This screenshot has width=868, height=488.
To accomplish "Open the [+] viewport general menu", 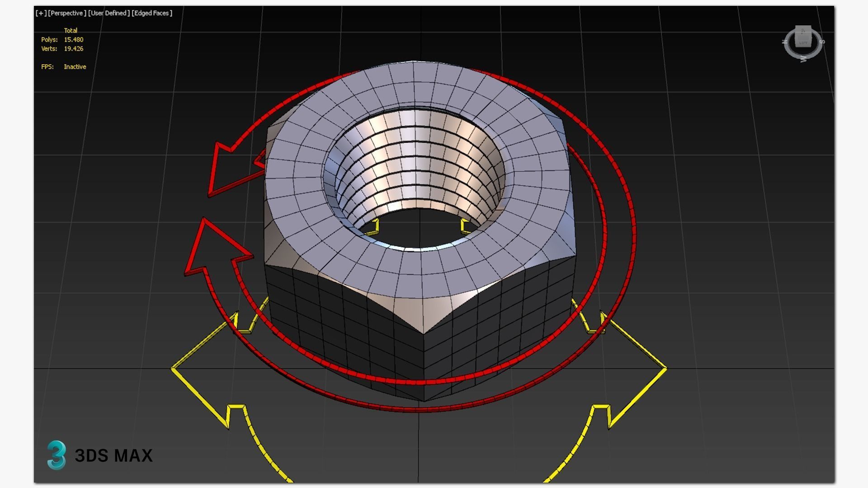I will (x=40, y=13).
